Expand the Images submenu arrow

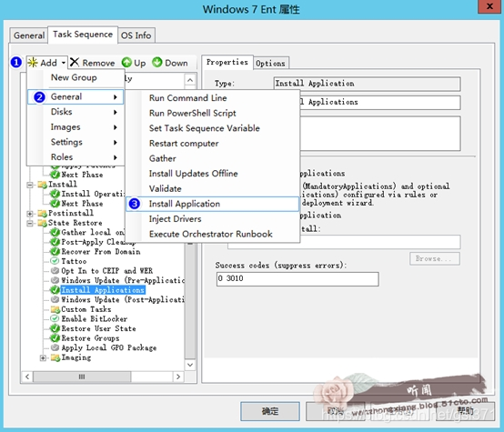click(x=116, y=127)
